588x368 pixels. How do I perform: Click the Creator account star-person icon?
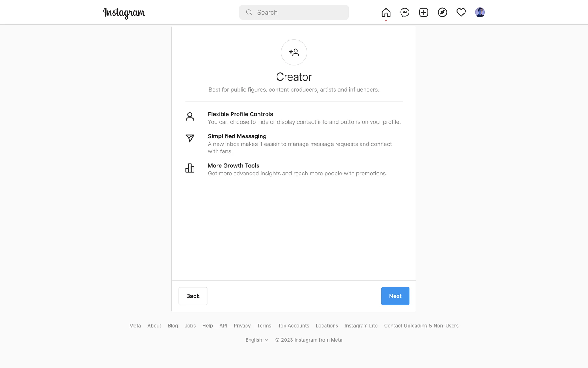[294, 52]
